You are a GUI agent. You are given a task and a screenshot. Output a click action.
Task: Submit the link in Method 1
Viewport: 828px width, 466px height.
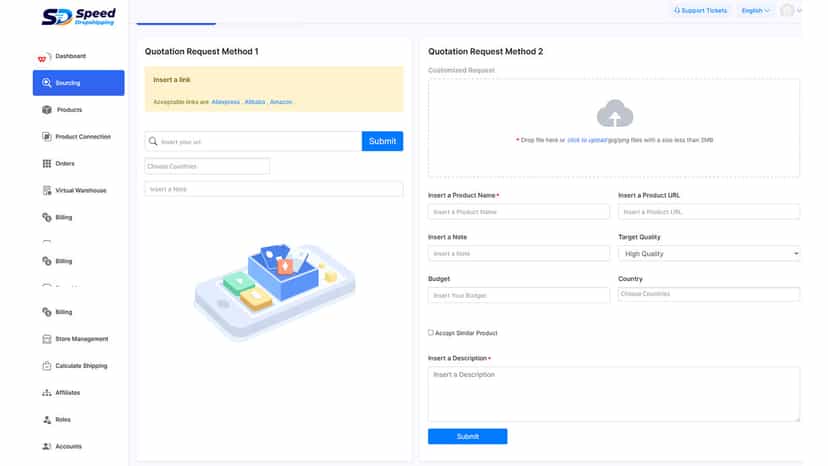point(382,141)
